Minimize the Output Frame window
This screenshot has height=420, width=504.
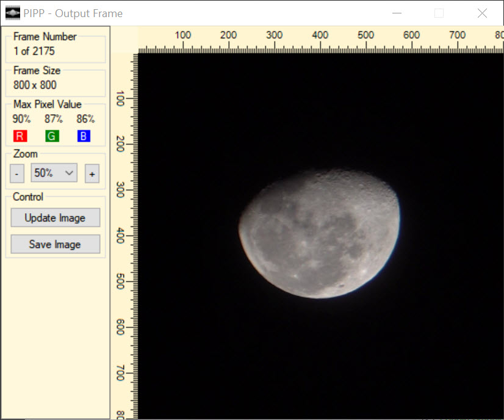[397, 13]
